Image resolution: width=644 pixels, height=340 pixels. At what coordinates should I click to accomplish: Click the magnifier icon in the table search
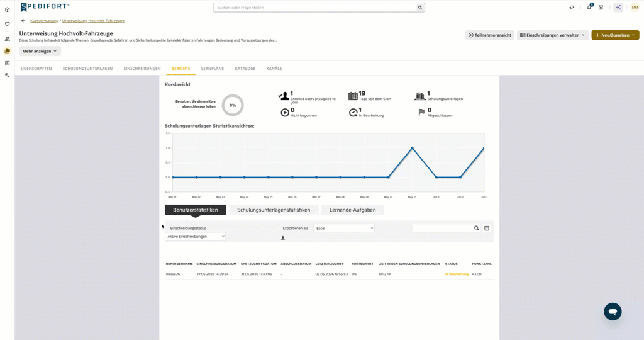(x=477, y=228)
